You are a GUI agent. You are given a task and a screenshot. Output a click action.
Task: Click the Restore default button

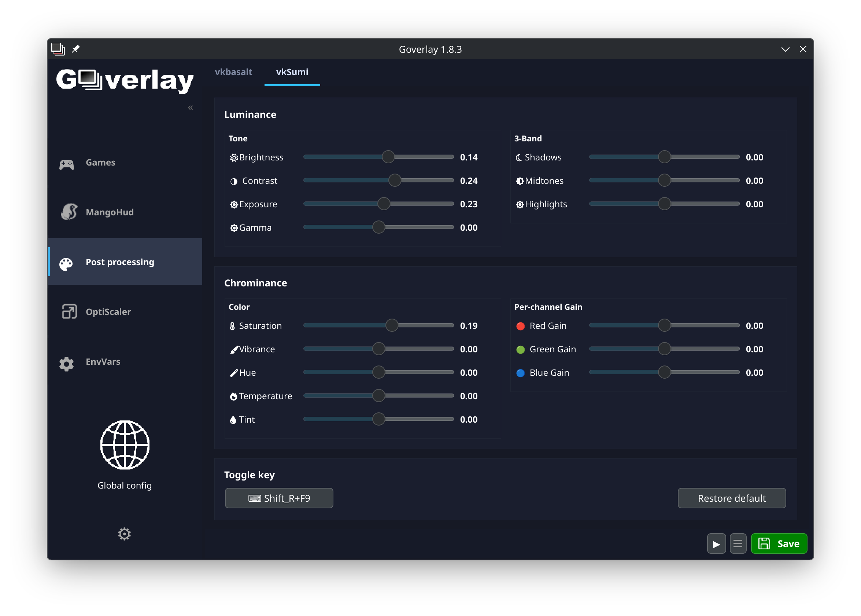click(x=731, y=498)
